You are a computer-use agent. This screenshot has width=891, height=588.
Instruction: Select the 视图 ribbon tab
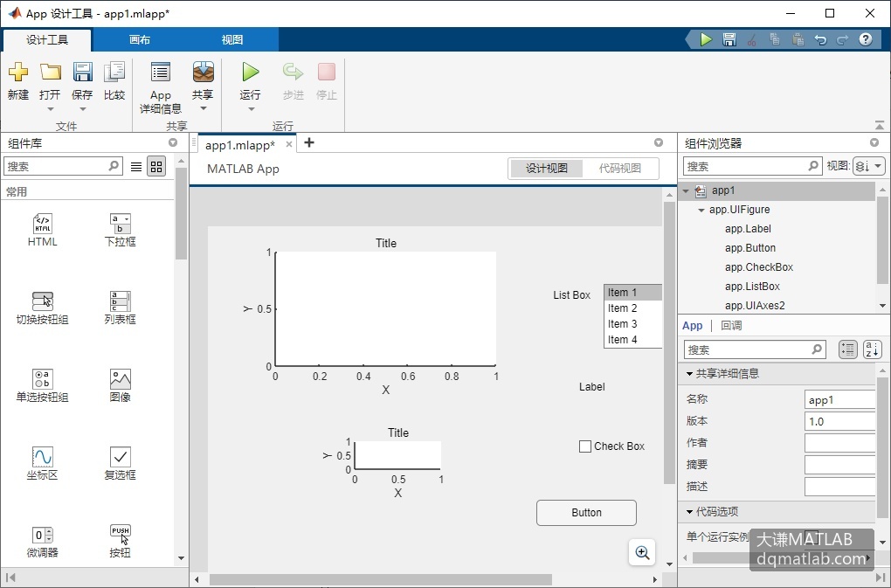tap(231, 40)
